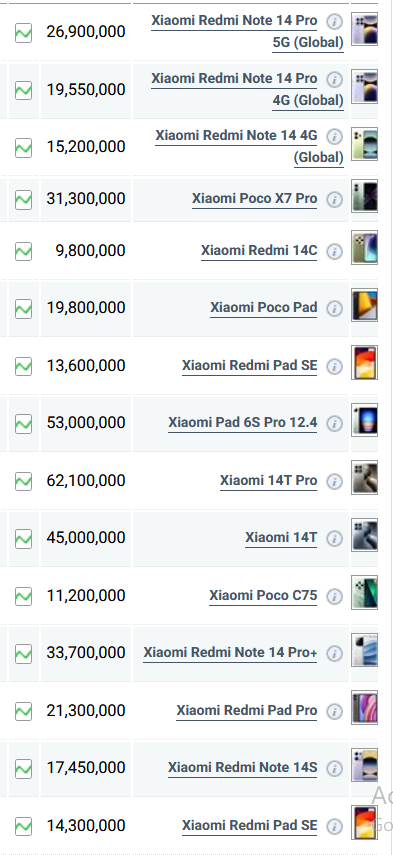Click Xiaomi Poco X7 Pro product thumbnail
Image resolution: width=393 pixels, height=855 pixels.
point(364,196)
